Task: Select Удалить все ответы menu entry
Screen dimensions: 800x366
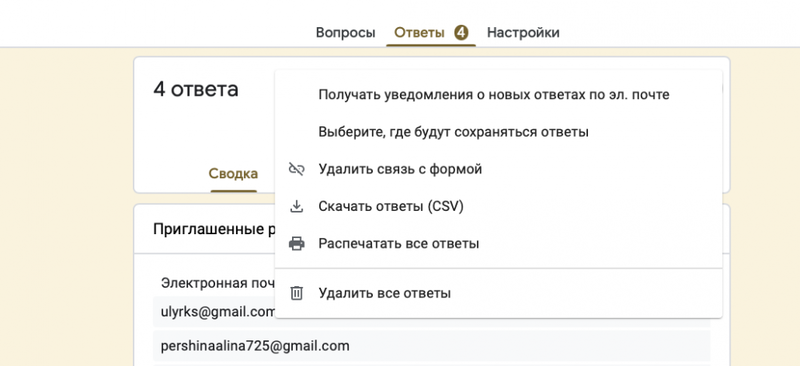Action: point(498,293)
